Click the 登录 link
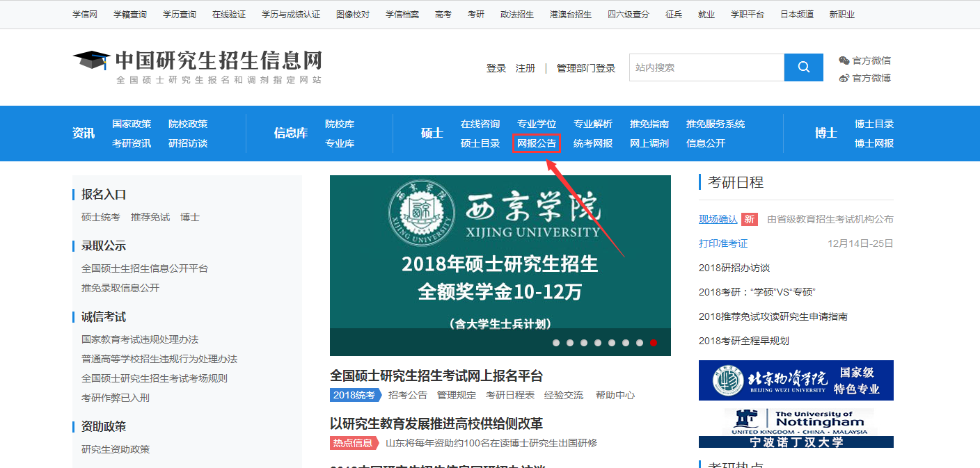This screenshot has height=468, width=980. 496,67
